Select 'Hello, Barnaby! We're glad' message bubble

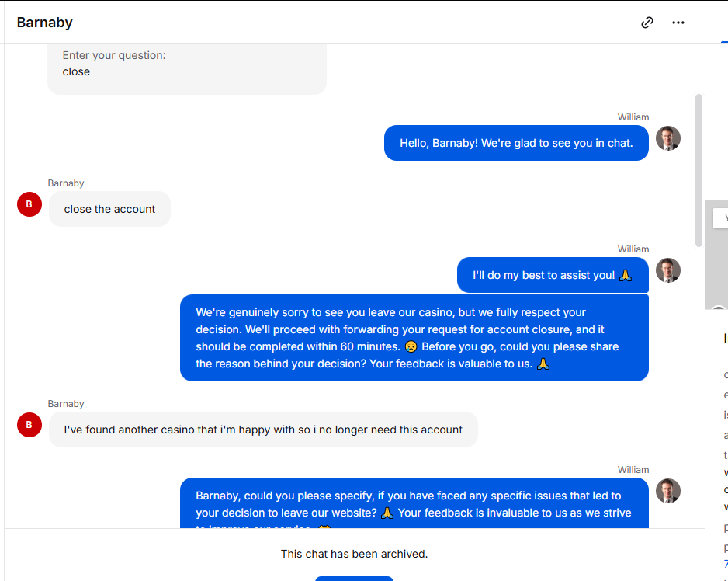516,143
